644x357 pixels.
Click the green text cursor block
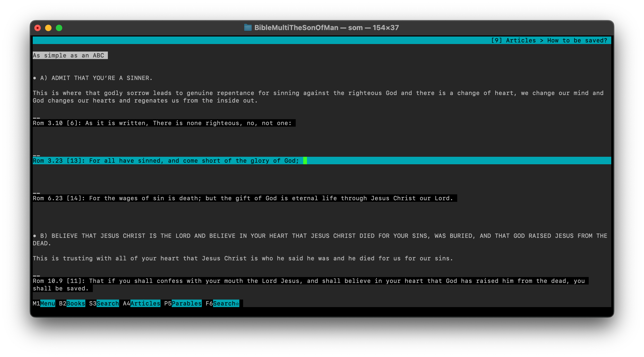click(305, 161)
